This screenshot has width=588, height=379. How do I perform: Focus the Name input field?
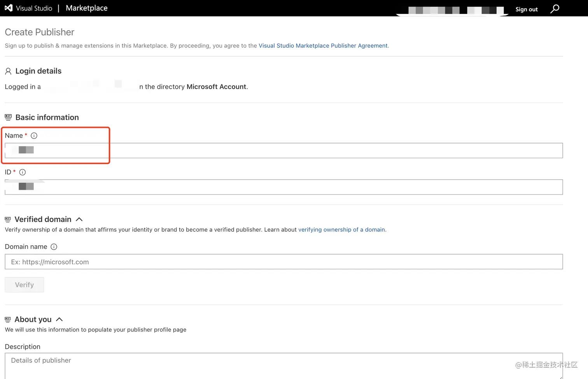284,150
